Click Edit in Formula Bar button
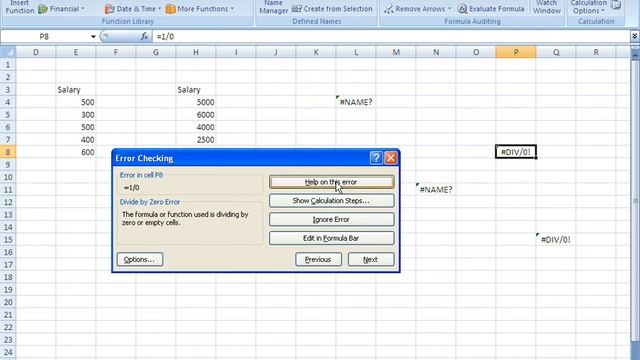 (331, 238)
